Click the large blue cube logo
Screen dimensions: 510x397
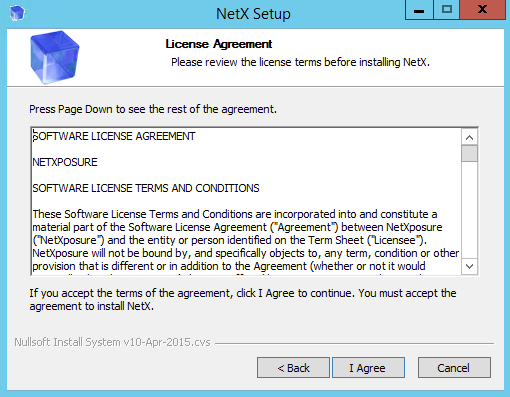[x=55, y=57]
